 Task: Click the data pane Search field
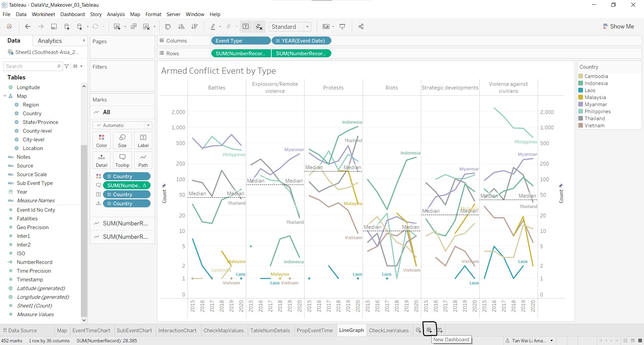pyautogui.click(x=31, y=66)
